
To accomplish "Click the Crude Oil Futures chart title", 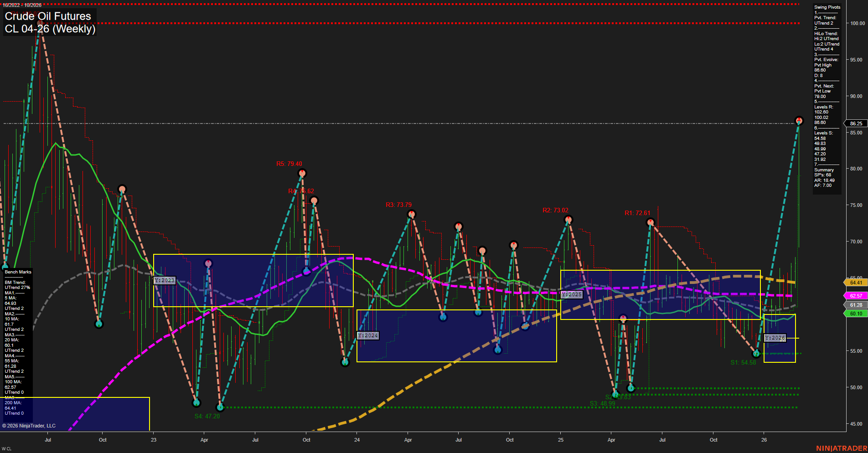I will (47, 16).
